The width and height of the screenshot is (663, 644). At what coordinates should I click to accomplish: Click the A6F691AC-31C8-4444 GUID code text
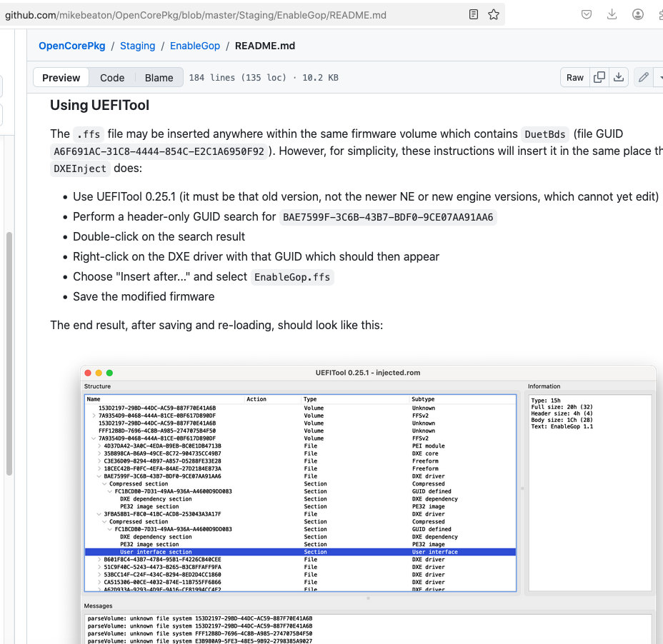[x=159, y=151]
